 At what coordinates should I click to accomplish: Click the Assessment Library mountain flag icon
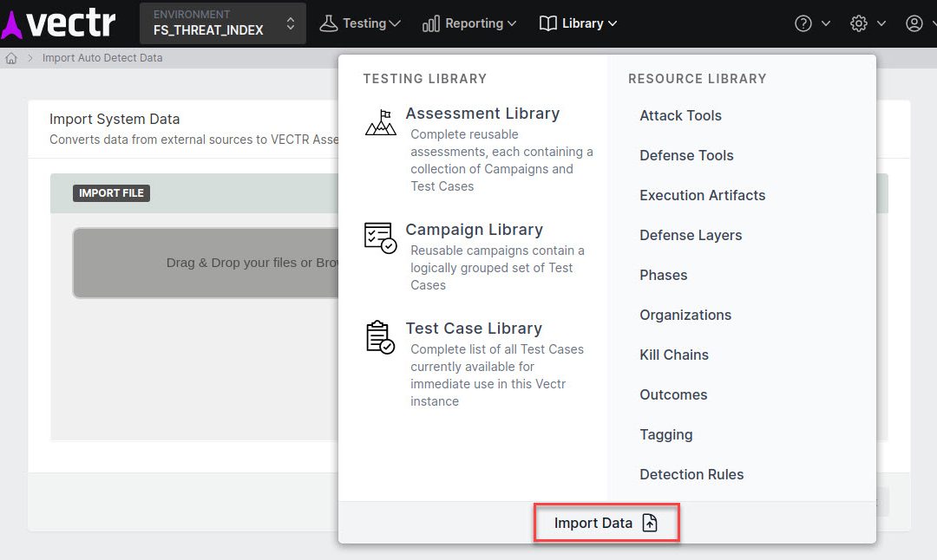[x=381, y=122]
